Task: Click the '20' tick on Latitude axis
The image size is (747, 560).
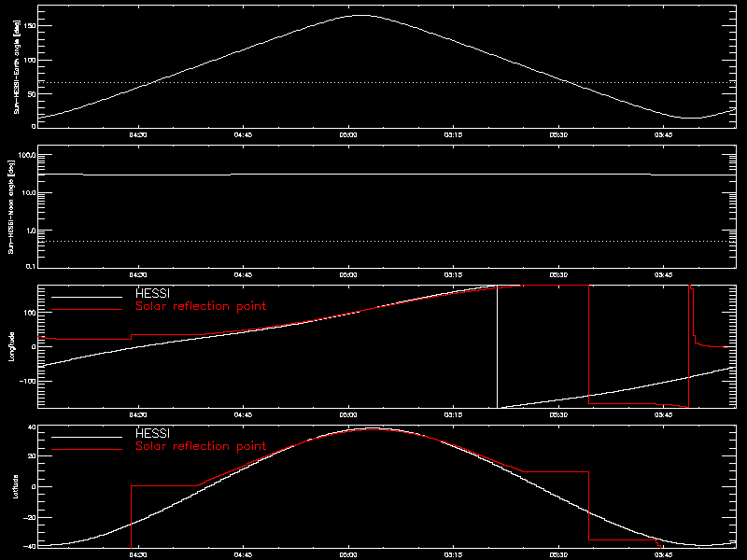Action: click(32, 456)
